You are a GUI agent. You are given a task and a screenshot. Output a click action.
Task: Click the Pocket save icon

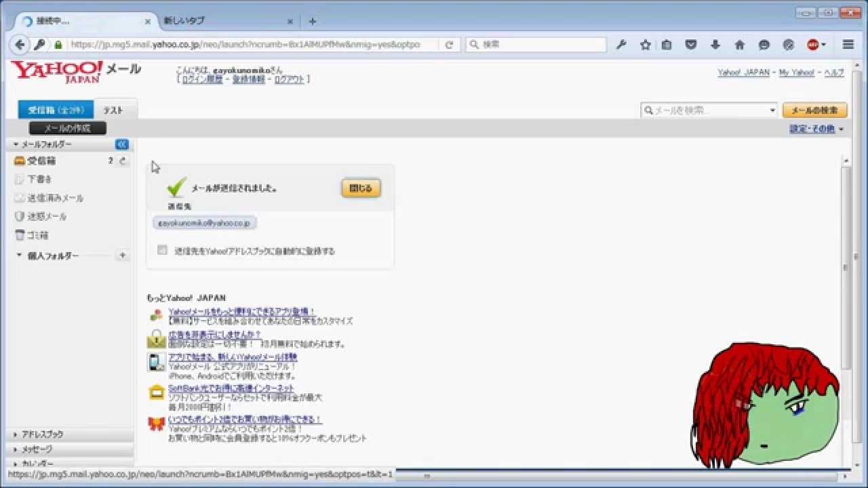tap(691, 45)
